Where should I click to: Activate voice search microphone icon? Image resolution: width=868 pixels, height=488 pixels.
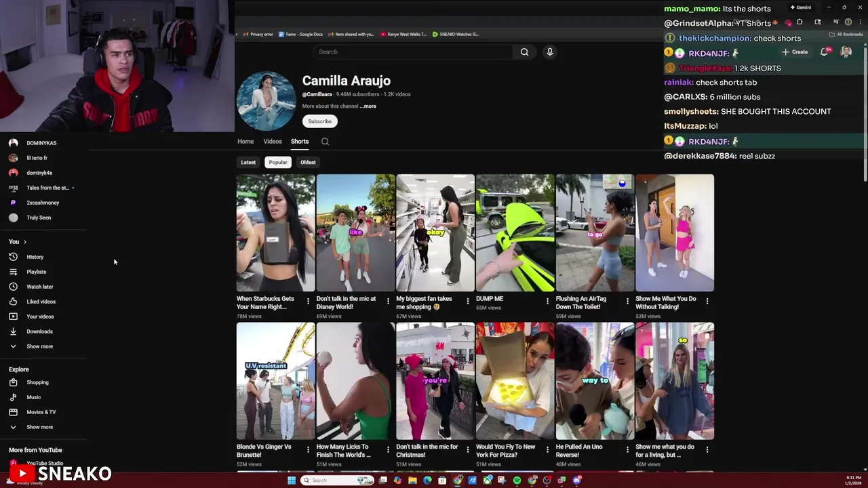point(550,52)
